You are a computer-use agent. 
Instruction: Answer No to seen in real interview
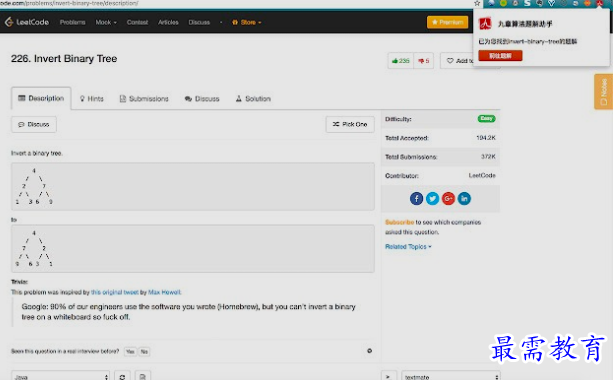pyautogui.click(x=144, y=351)
